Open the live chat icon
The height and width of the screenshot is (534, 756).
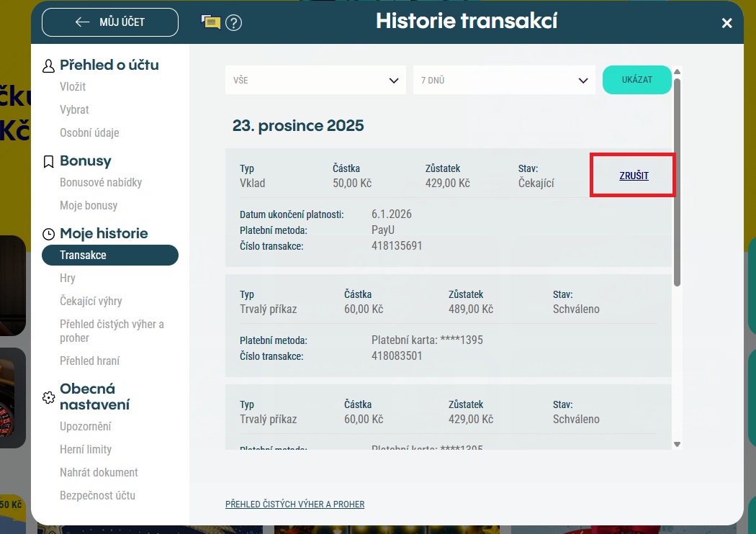[210, 22]
